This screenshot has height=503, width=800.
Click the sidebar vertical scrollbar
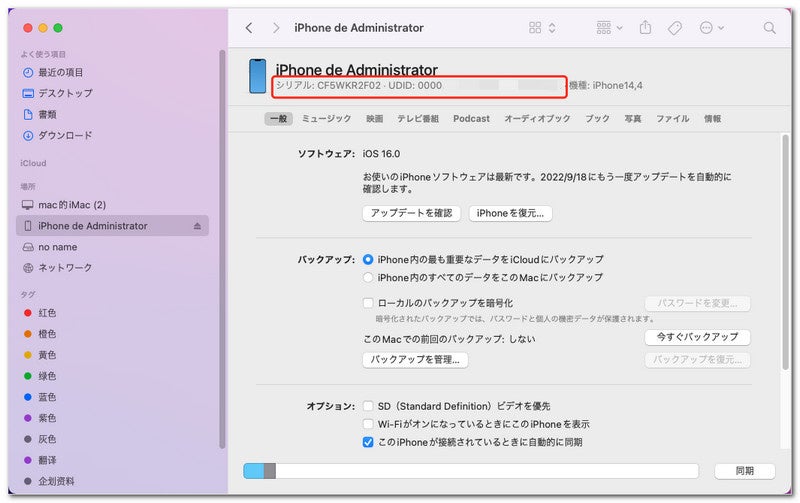tap(222, 249)
